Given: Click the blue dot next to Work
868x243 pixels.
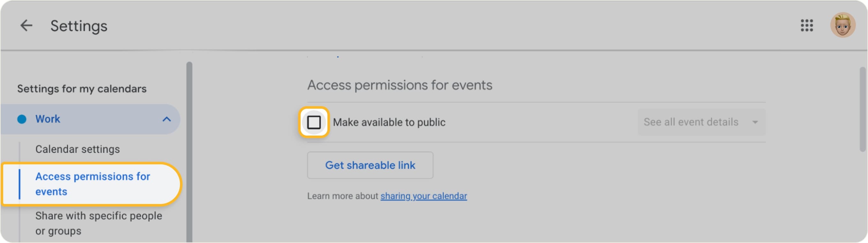Looking at the screenshot, I should tap(21, 119).
